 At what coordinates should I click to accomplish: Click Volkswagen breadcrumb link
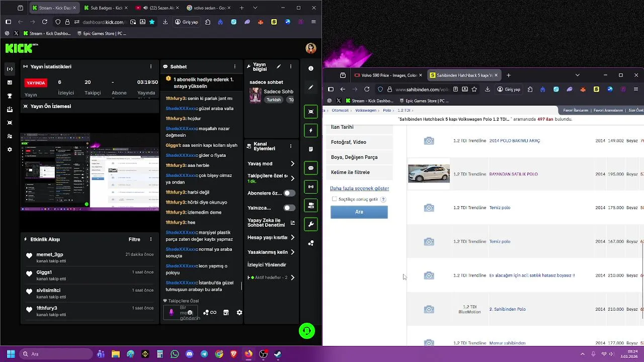[x=366, y=110]
